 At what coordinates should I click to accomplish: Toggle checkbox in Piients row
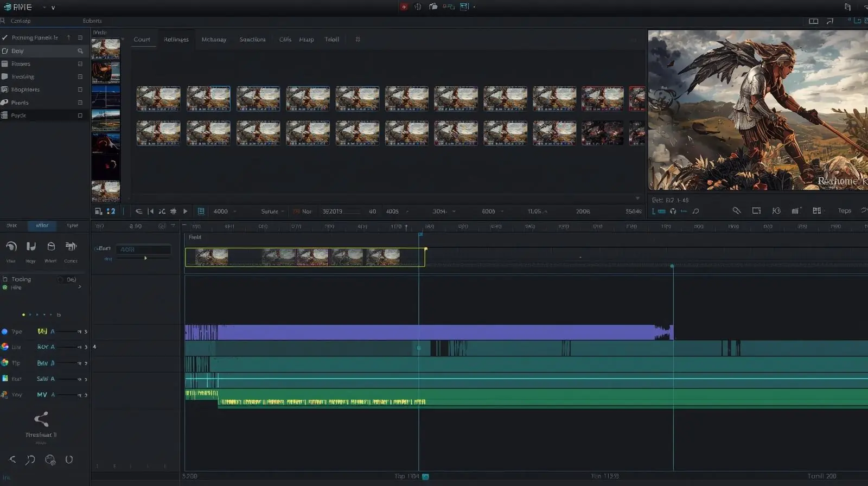tap(80, 103)
